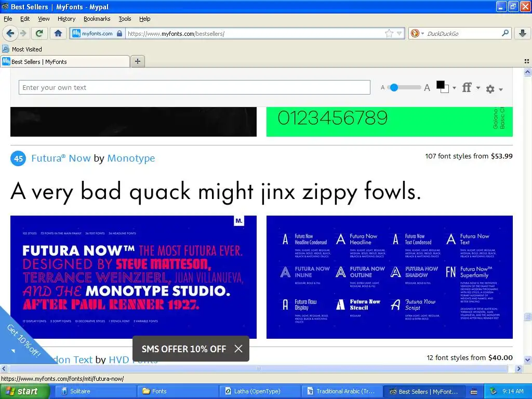
Task: Expand the color swatch dropdown arrow
Action: tap(454, 88)
